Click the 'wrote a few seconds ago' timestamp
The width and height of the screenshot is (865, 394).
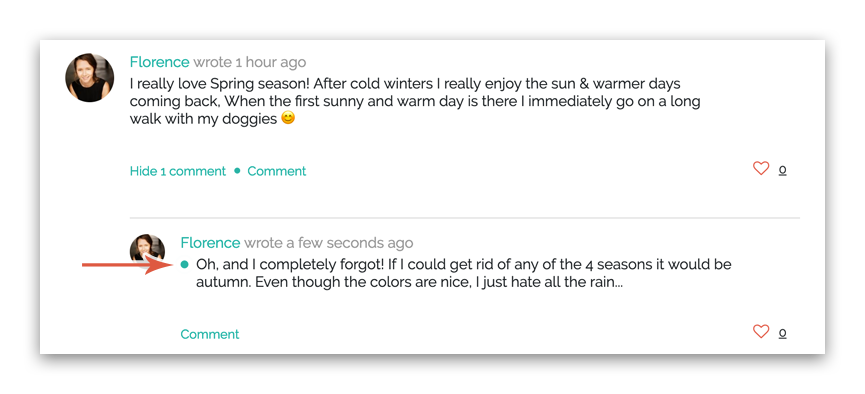(x=328, y=243)
